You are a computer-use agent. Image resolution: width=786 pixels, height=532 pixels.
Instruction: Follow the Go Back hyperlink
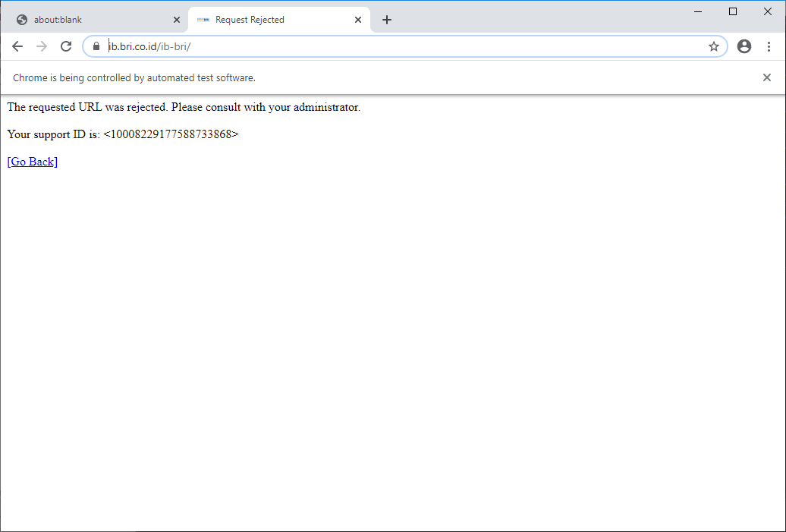click(32, 161)
